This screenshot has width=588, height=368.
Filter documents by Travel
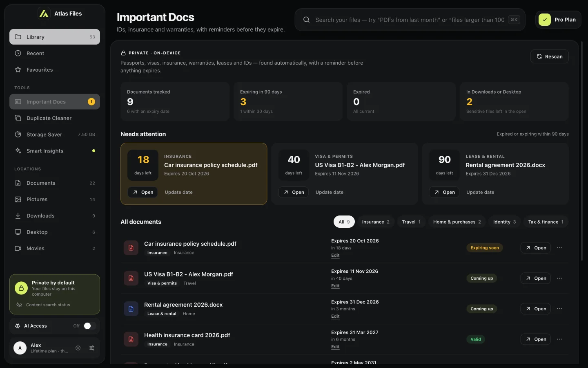pyautogui.click(x=411, y=222)
